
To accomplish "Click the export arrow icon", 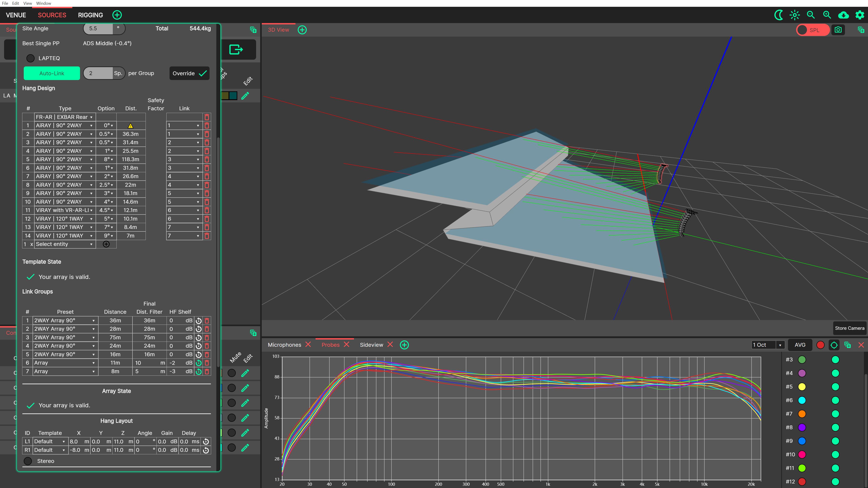I will coord(236,50).
